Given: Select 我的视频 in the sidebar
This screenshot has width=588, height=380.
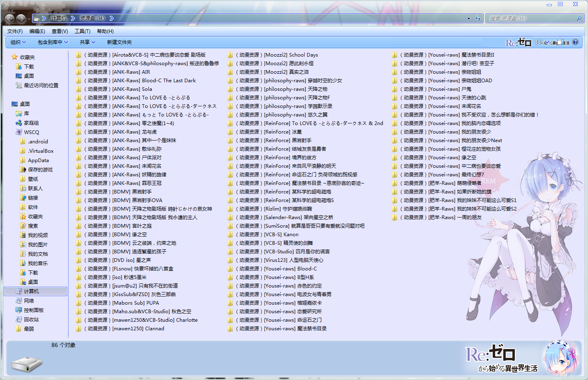Looking at the screenshot, I should click(34, 235).
